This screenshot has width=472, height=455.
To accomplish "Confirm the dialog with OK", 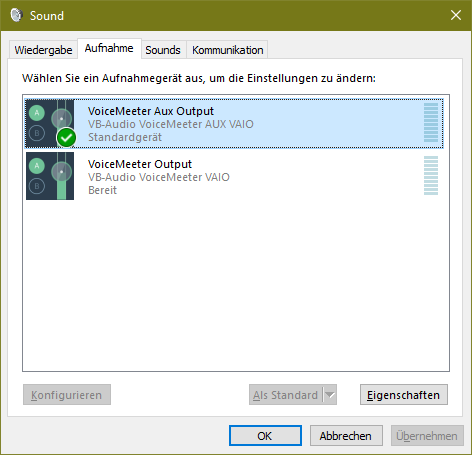I will [265, 435].
